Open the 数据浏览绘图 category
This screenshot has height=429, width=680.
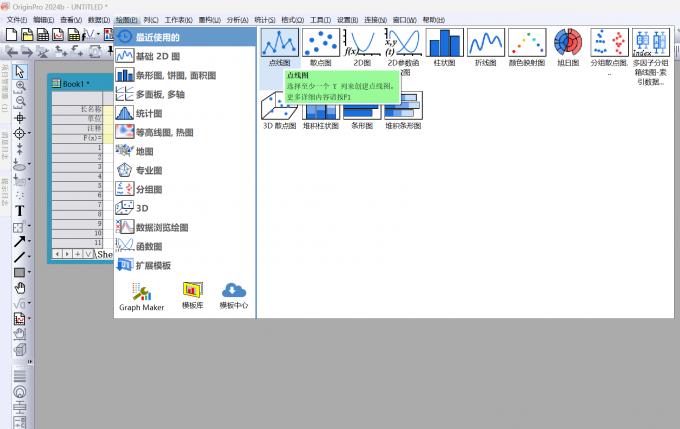click(x=185, y=227)
